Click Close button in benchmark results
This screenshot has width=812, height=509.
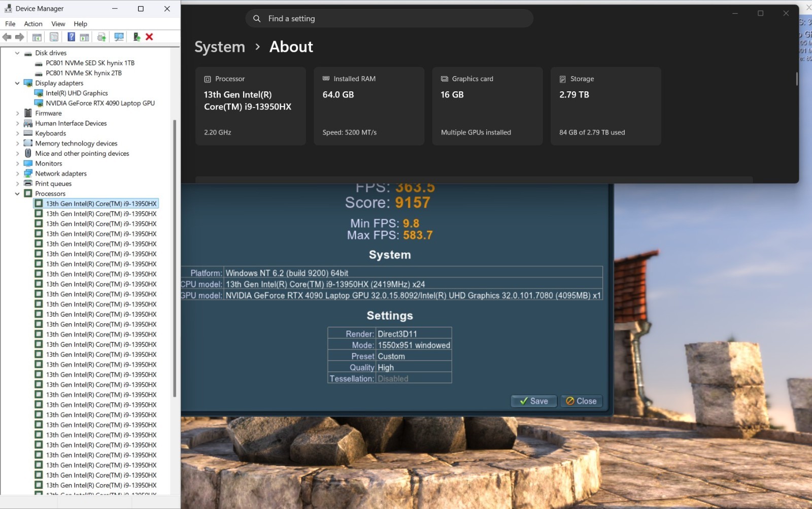(x=582, y=401)
